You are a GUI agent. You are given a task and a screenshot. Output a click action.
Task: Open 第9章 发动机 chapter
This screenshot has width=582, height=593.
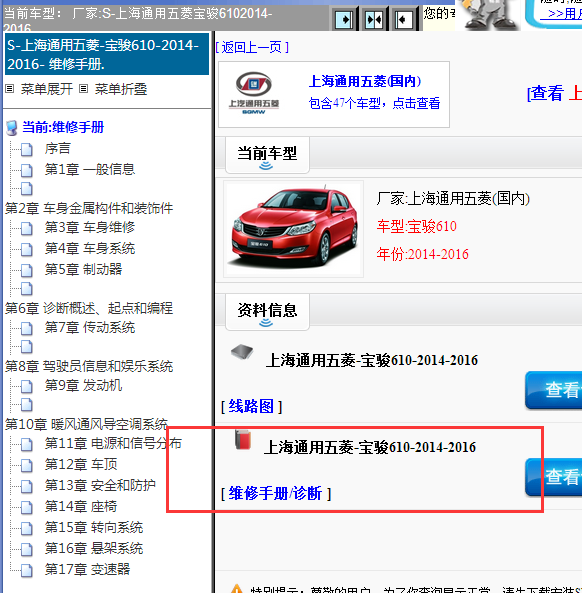83,385
